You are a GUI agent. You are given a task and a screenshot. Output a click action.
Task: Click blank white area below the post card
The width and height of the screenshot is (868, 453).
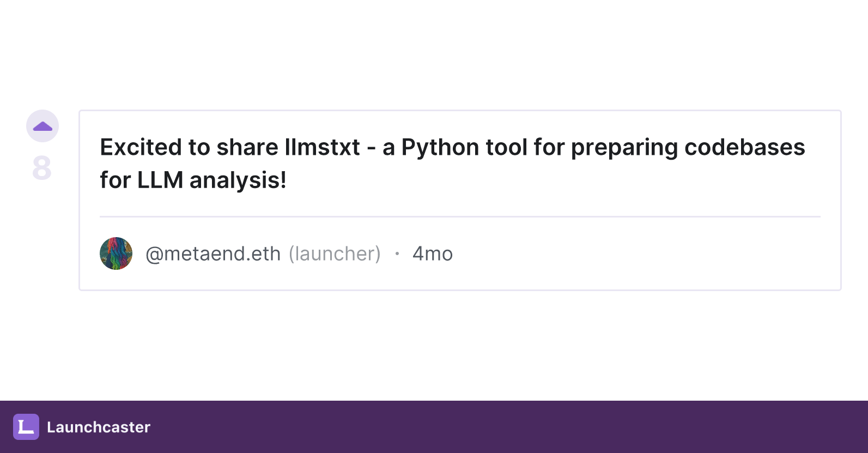pyautogui.click(x=434, y=346)
